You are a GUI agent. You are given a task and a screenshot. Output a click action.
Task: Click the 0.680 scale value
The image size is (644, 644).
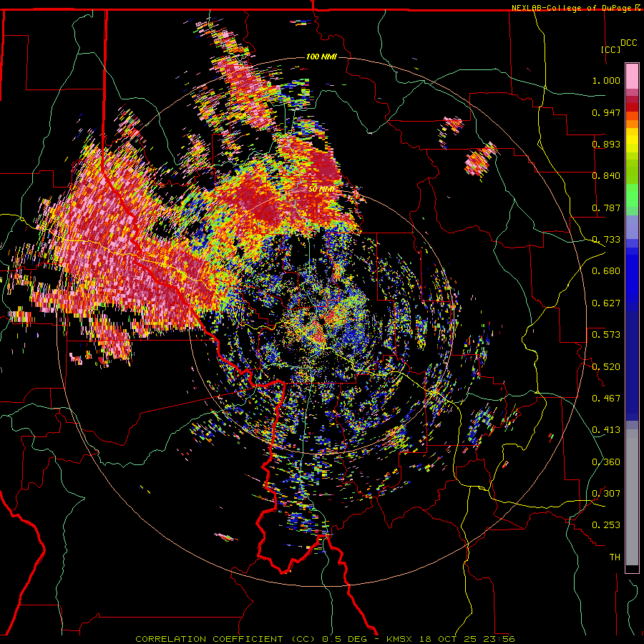[606, 271]
